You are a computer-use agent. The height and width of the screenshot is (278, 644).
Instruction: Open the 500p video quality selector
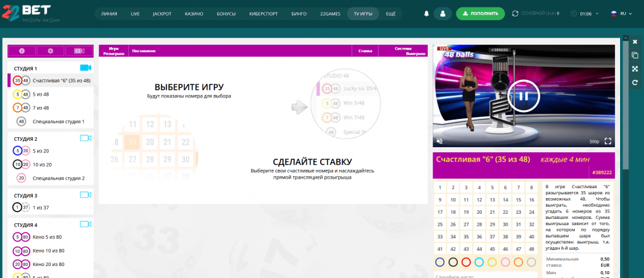click(x=594, y=142)
